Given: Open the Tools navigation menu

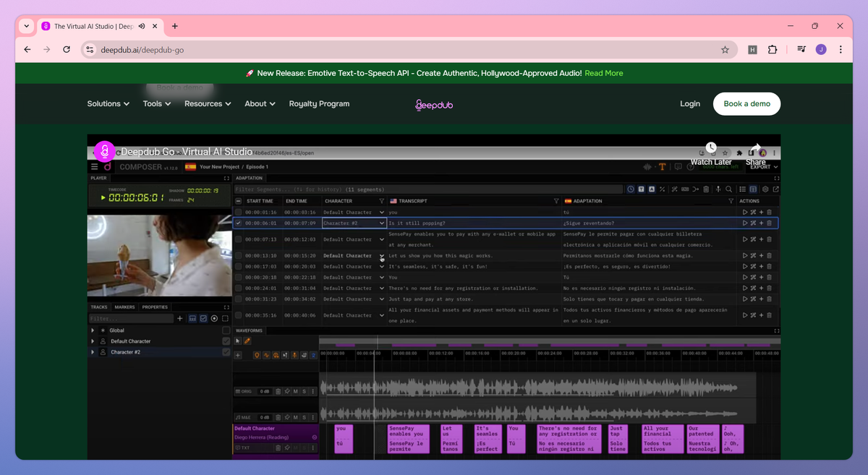Looking at the screenshot, I should pos(157,104).
